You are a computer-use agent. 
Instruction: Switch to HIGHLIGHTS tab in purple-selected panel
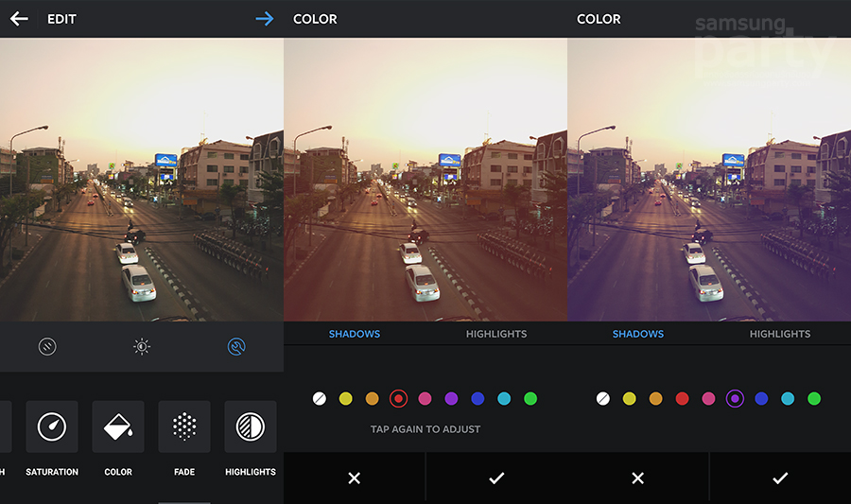point(780,334)
